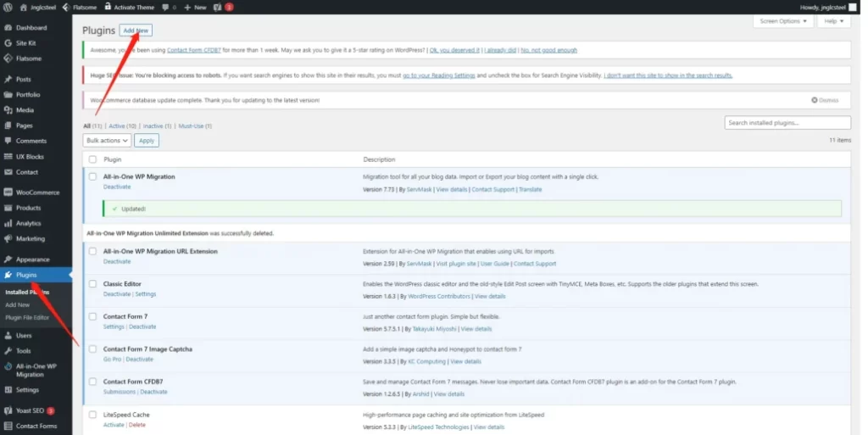Click the WordPress logo in admin bar
Image resolution: width=868 pixels, height=435 pixels.
(x=8, y=7)
